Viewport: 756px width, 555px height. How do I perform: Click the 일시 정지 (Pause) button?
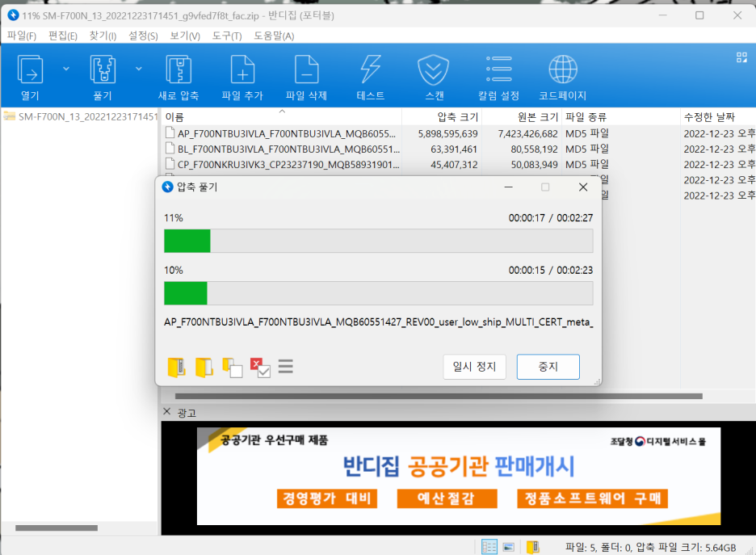pos(474,367)
